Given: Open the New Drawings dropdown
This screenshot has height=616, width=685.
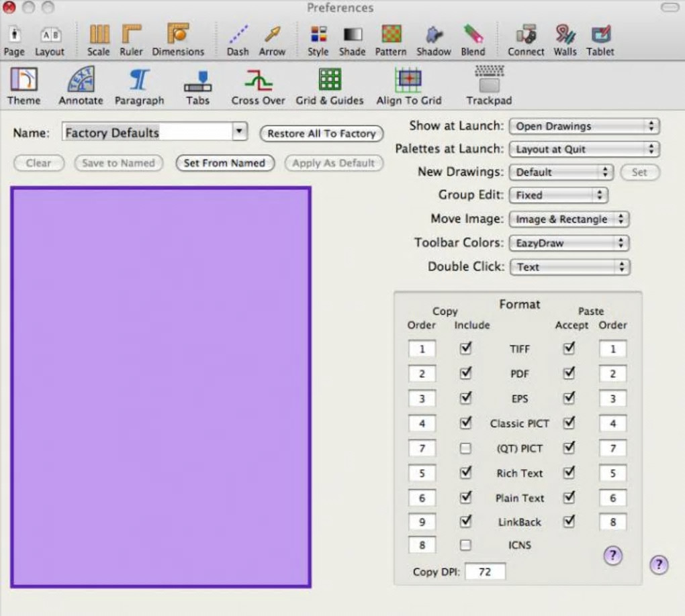Looking at the screenshot, I should coord(561,172).
